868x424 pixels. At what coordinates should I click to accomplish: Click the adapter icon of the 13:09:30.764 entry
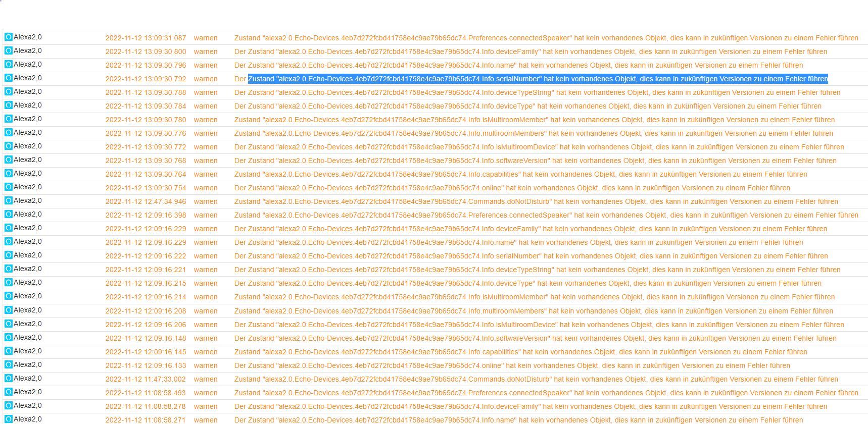tap(9, 173)
